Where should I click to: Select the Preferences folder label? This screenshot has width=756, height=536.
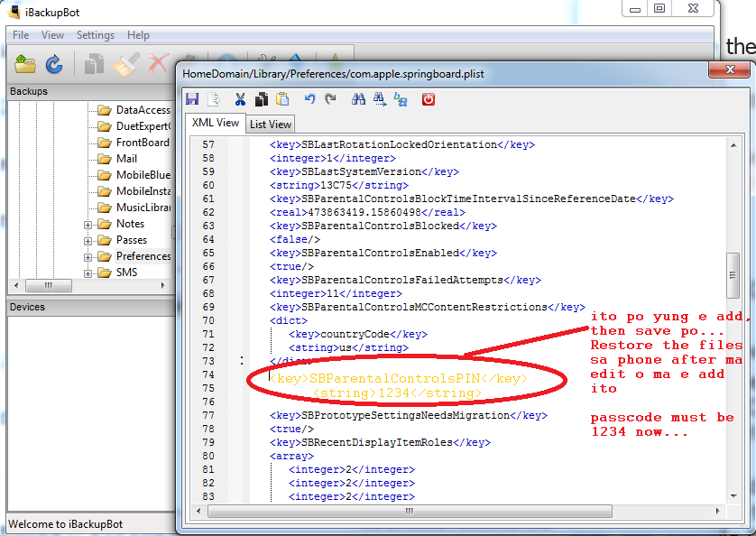click(143, 256)
